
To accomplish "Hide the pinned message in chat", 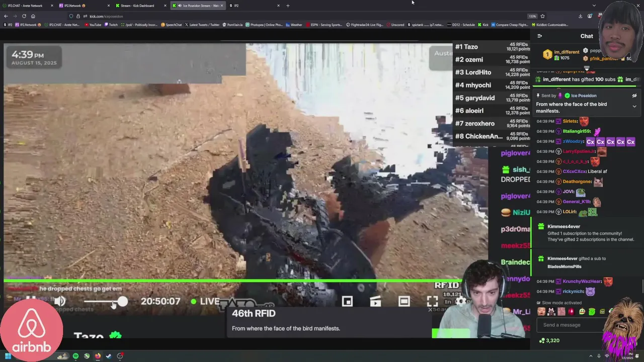I will pos(634,96).
